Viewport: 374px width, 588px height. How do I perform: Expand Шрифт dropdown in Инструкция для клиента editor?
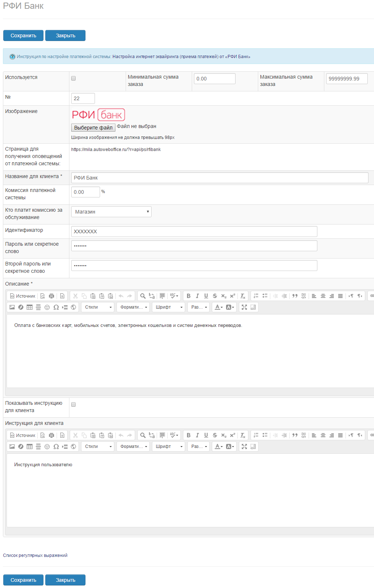click(169, 446)
